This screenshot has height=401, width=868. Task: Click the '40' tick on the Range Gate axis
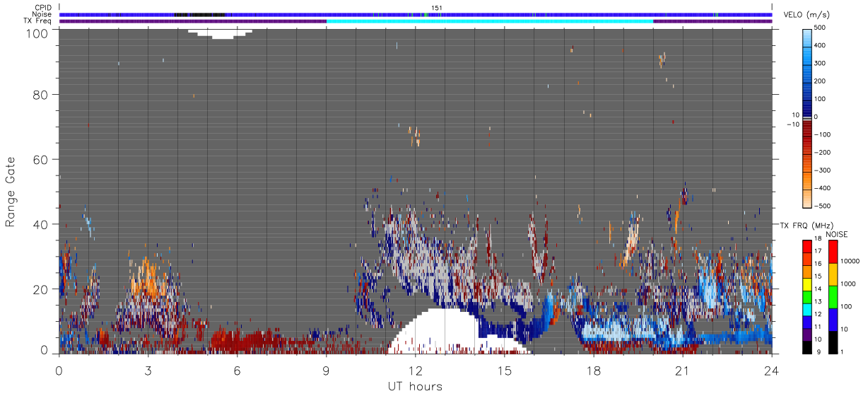pyautogui.click(x=40, y=223)
